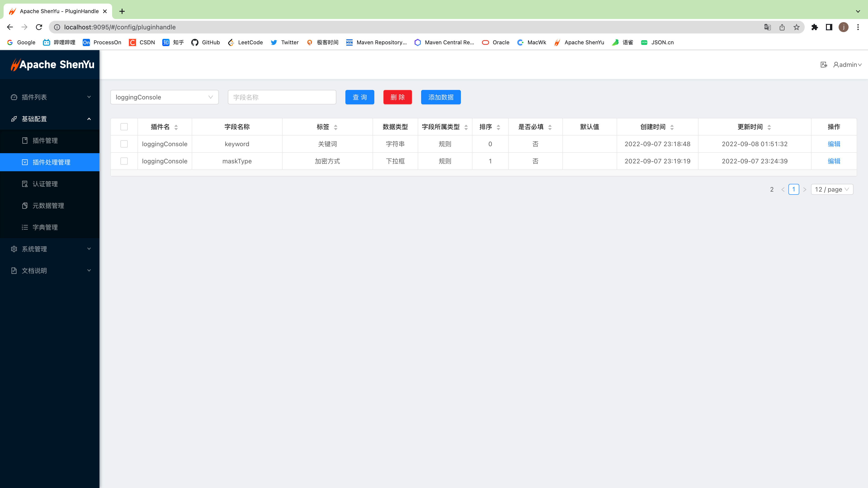
Task: Open the browser extensions puzzle icon
Action: (x=814, y=27)
